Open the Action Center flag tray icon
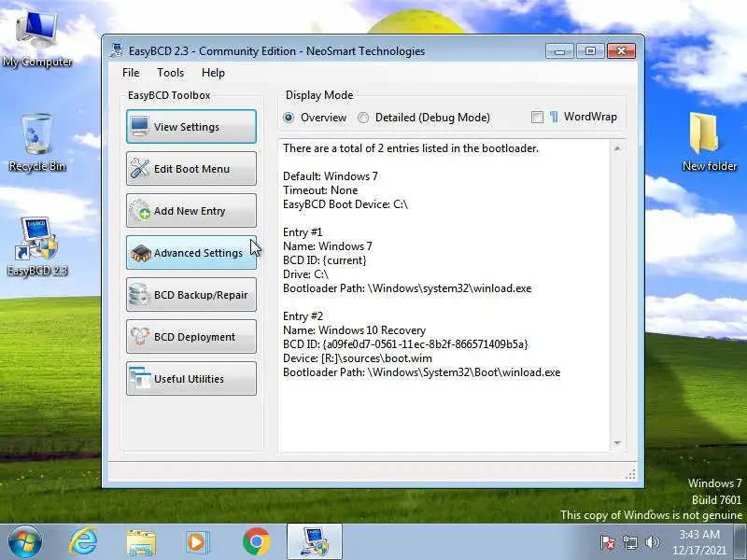 [607, 542]
